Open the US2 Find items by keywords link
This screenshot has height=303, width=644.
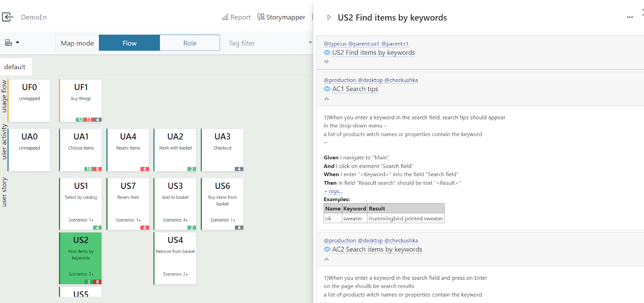[x=374, y=53]
